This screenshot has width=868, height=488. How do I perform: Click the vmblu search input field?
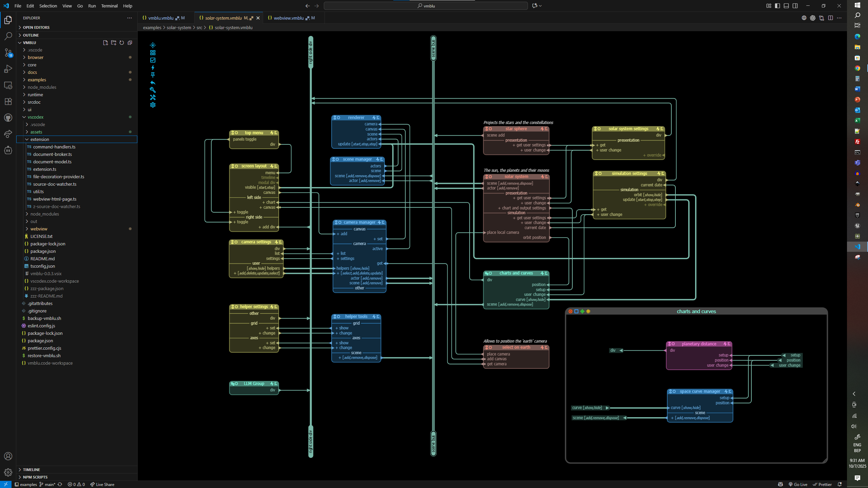[426, 6]
